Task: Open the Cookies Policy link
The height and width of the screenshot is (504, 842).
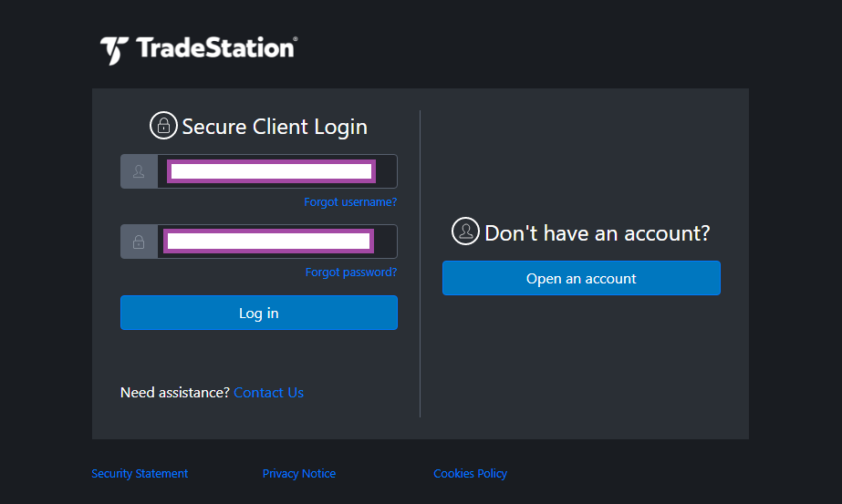Action: [471, 473]
